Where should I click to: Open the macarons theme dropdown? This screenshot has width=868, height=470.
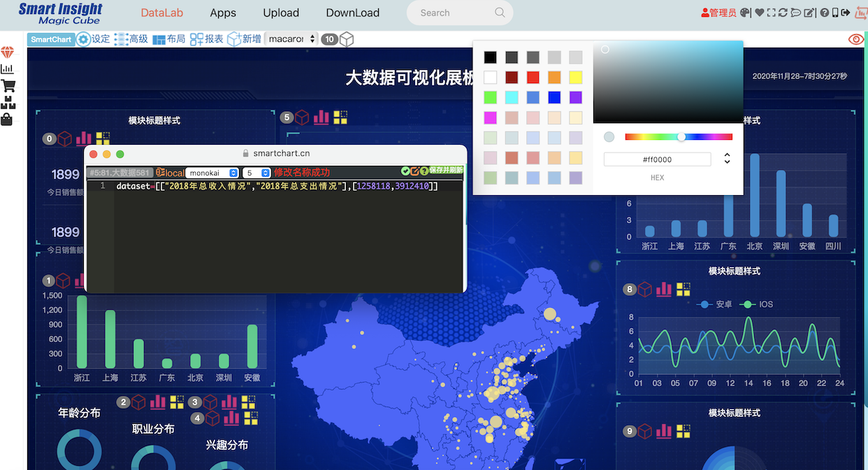[x=291, y=39]
